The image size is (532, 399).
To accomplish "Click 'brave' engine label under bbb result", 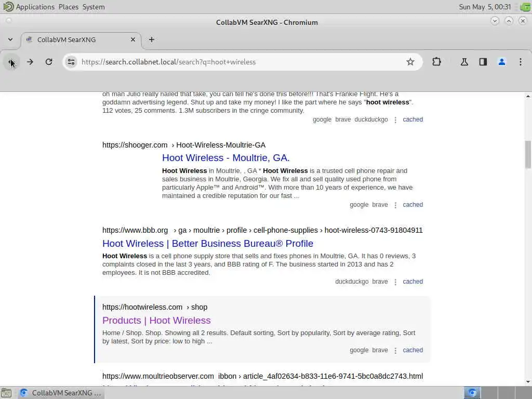I will coord(380,281).
